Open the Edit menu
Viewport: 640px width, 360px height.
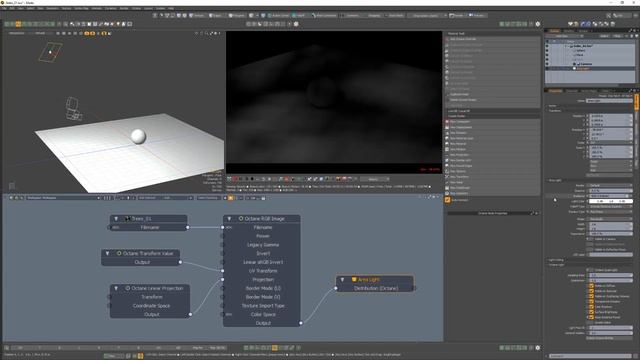[12, 8]
